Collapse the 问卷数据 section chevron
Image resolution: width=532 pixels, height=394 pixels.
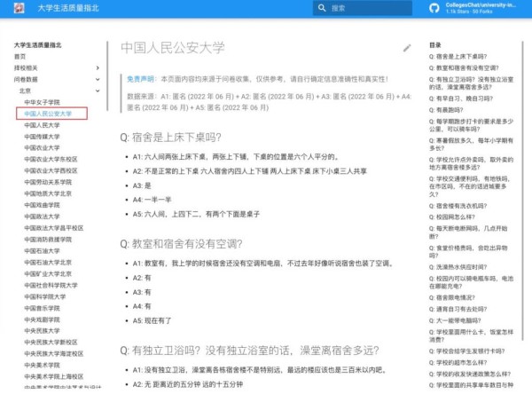click(x=98, y=79)
